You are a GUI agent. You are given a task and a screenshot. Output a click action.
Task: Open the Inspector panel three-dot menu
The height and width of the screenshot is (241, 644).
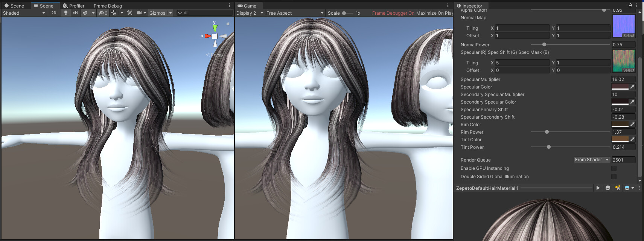coord(637,5)
